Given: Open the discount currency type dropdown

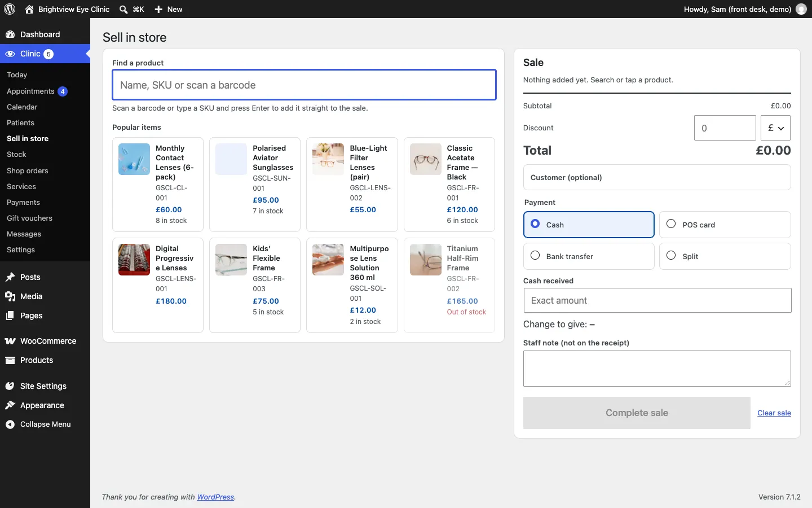Looking at the screenshot, I should pyautogui.click(x=776, y=128).
